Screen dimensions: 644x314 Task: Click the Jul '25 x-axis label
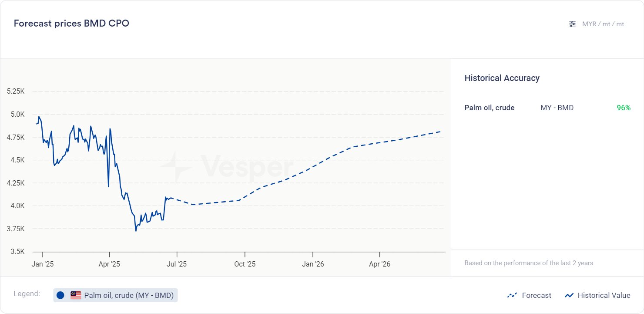click(177, 264)
